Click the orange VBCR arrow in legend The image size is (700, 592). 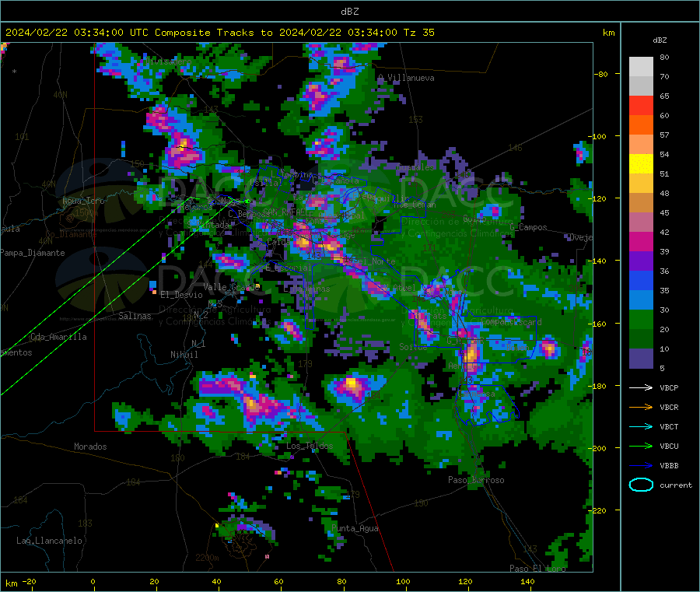point(641,407)
